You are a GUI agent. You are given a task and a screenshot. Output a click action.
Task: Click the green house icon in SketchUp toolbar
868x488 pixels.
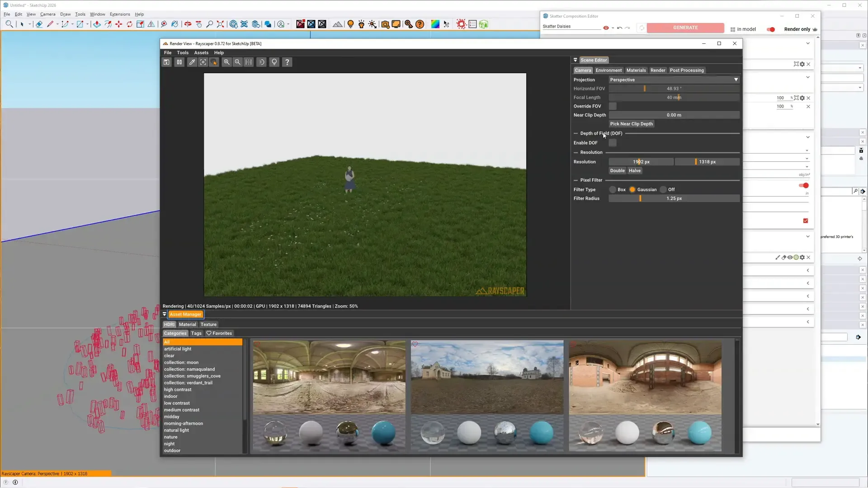coord(484,24)
